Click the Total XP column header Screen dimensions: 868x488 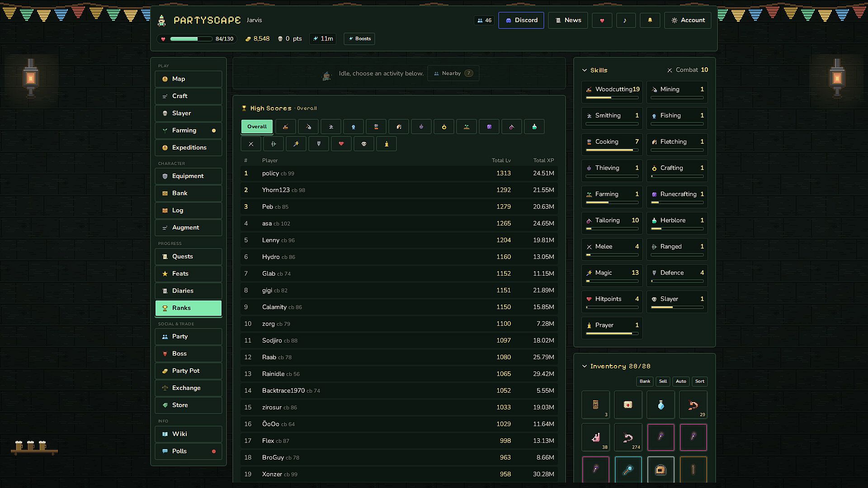pyautogui.click(x=543, y=160)
